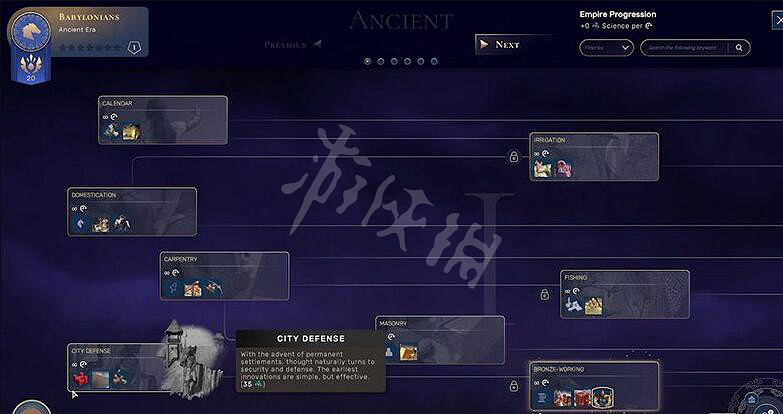The height and width of the screenshot is (414, 783).
Task: Click the lock icon beside Fishing
Action: 544,294
